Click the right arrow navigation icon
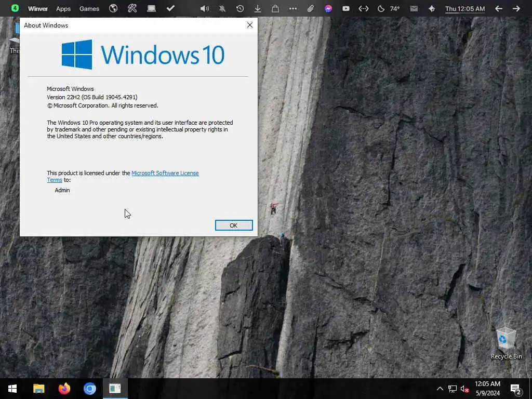 tap(516, 9)
